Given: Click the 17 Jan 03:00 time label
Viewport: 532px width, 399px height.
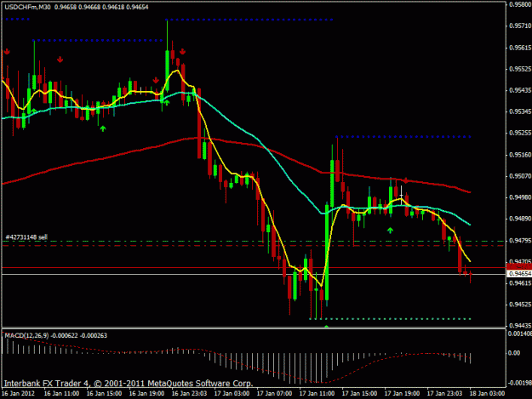Looking at the screenshot, I should pos(232,394).
